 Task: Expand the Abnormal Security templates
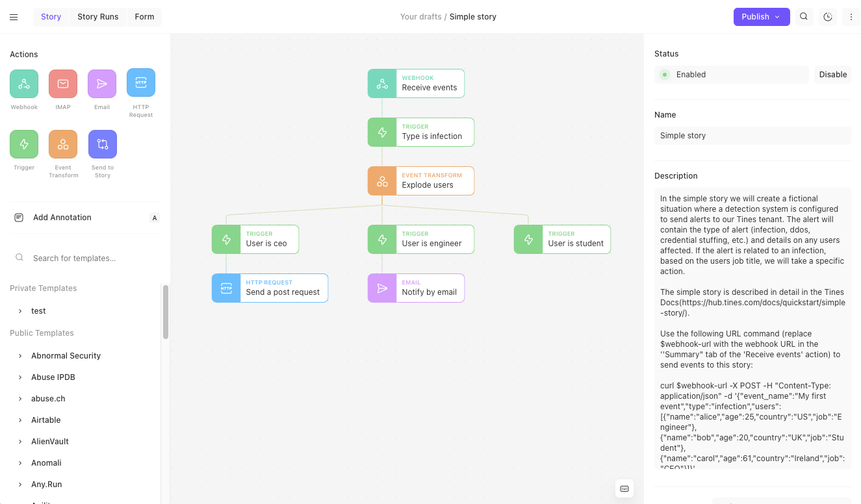click(x=20, y=356)
